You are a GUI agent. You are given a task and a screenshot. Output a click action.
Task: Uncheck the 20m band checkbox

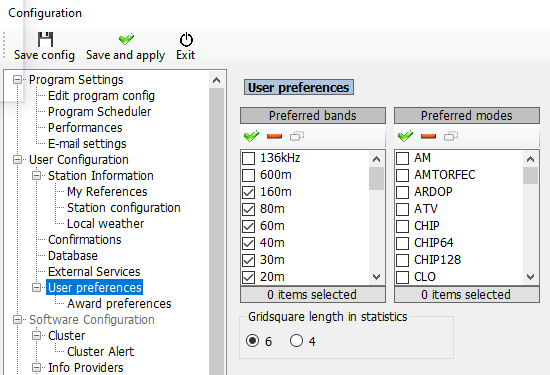point(249,277)
